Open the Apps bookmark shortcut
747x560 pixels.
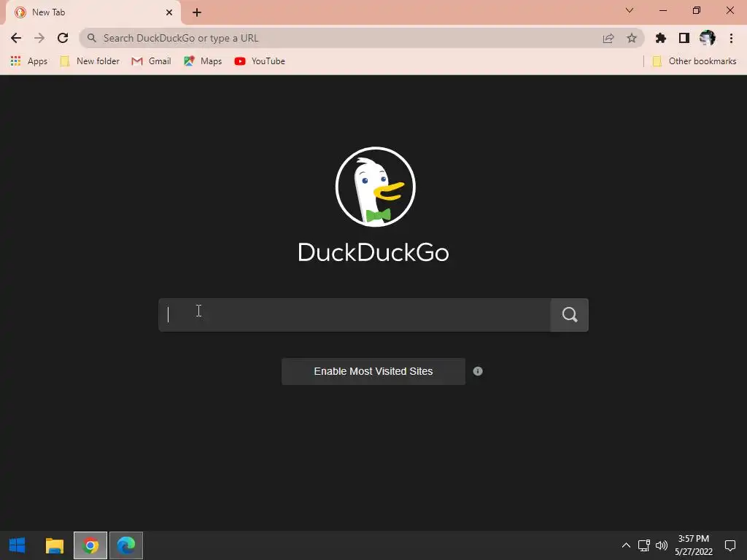tap(29, 61)
